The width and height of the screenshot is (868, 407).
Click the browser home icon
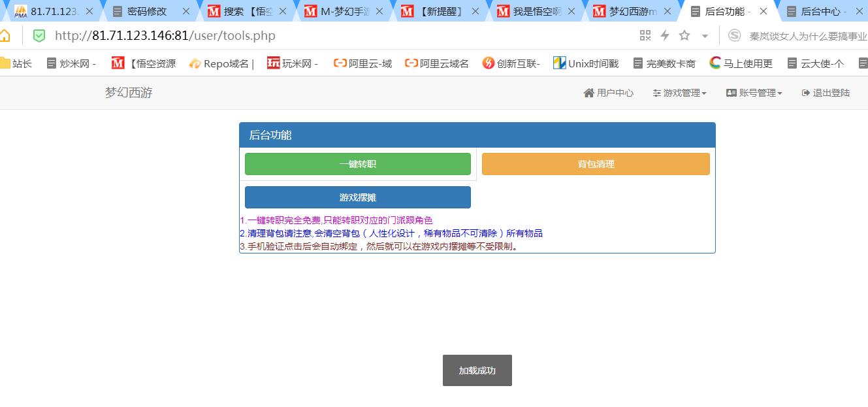[5, 36]
